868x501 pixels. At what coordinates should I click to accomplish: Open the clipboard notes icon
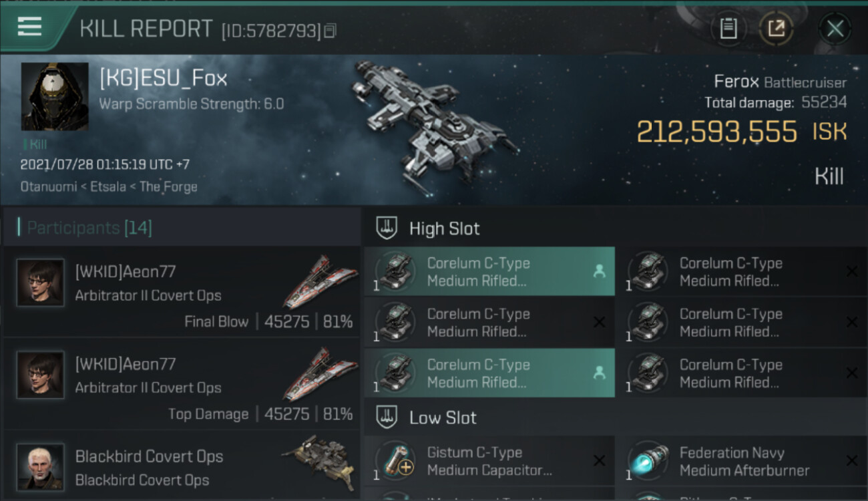728,28
